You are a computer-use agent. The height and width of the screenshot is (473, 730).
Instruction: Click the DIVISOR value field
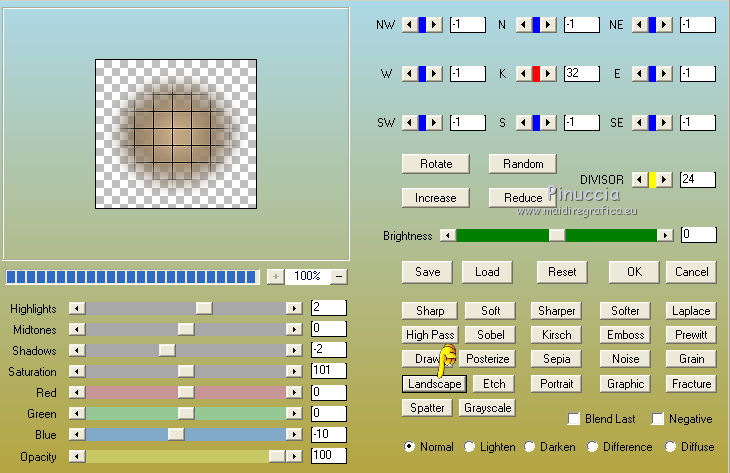[697, 179]
